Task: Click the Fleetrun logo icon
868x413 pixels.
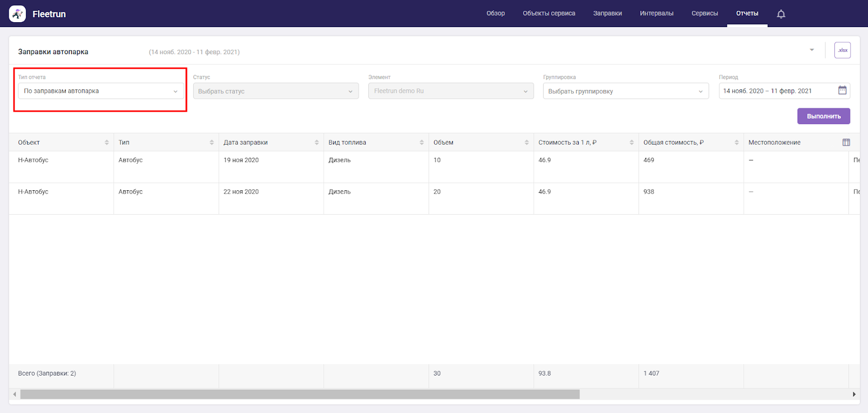Action: 17,14
